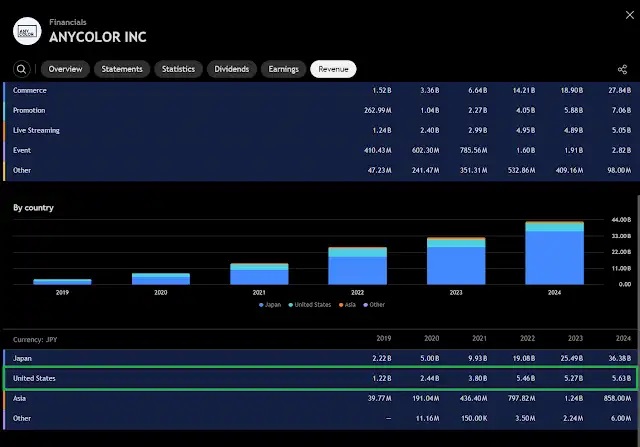Click the 2024 bar in country chart

555,253
